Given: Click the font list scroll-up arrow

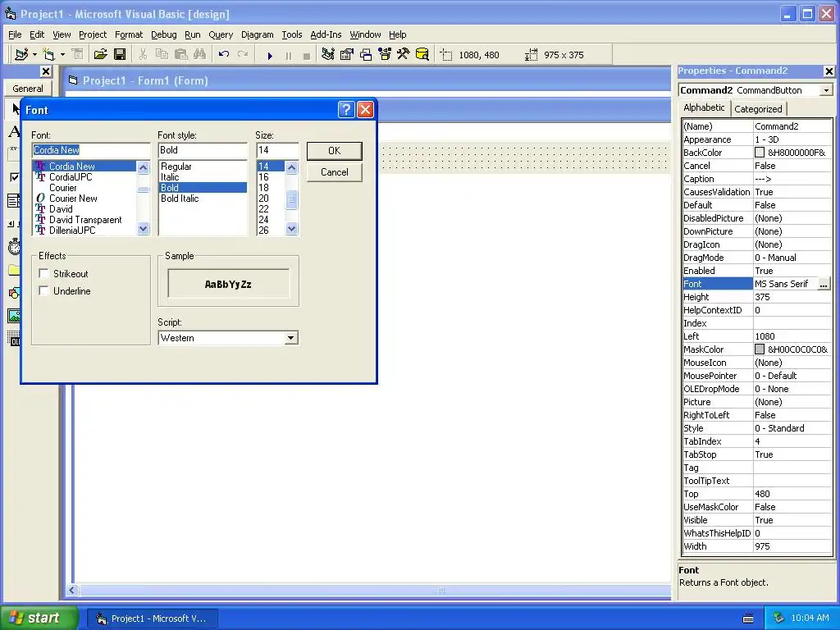Looking at the screenshot, I should click(143, 167).
